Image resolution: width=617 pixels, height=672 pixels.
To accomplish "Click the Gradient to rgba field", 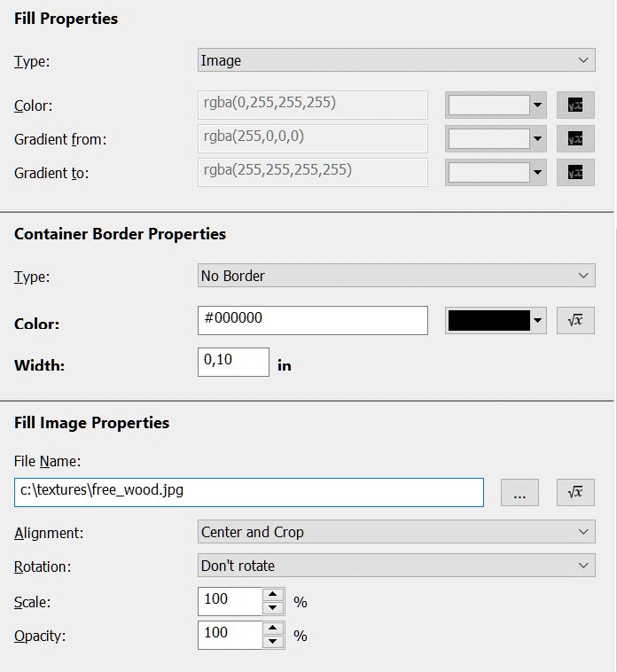I will pyautogui.click(x=313, y=172).
